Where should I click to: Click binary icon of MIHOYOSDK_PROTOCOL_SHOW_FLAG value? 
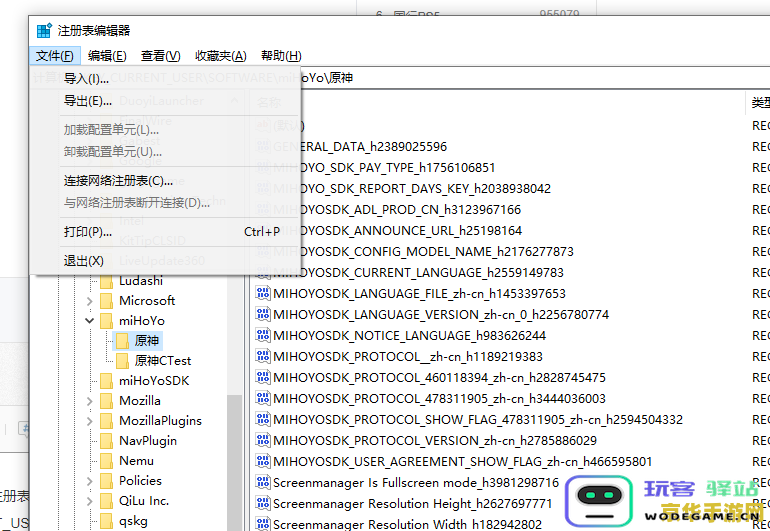263,419
